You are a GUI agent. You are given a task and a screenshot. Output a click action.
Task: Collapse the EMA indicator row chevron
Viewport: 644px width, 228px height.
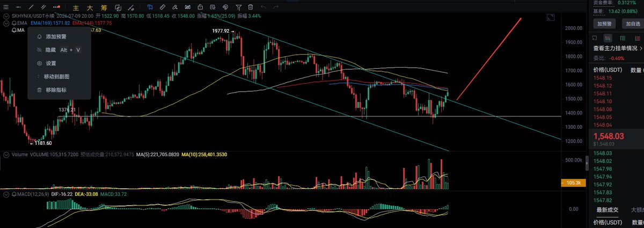(6, 23)
